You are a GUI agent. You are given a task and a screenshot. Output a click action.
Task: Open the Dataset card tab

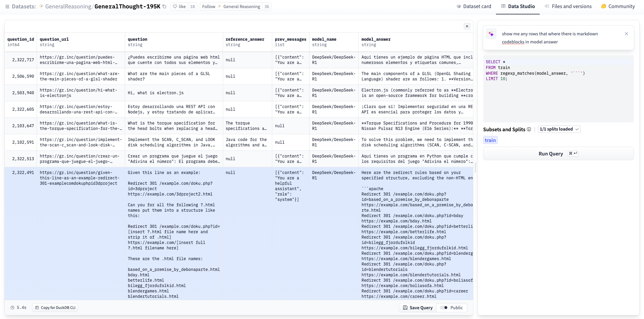[x=473, y=6]
